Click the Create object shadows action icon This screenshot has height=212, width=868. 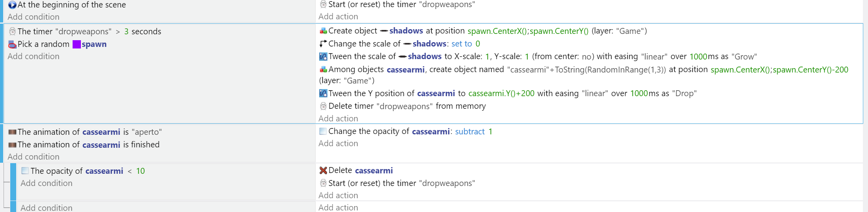click(323, 31)
